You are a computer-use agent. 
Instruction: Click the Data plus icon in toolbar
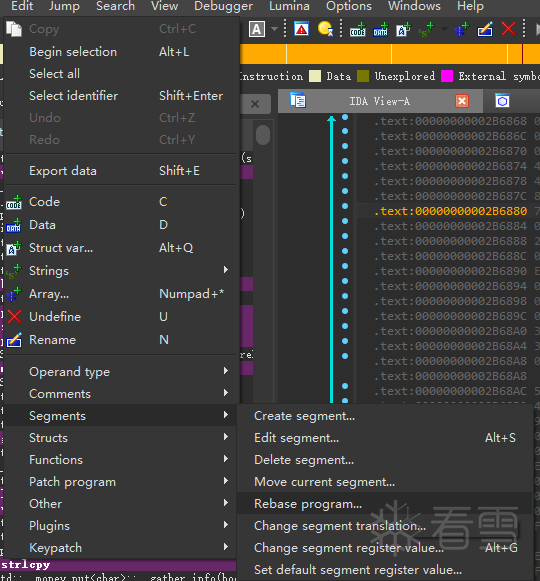381,30
